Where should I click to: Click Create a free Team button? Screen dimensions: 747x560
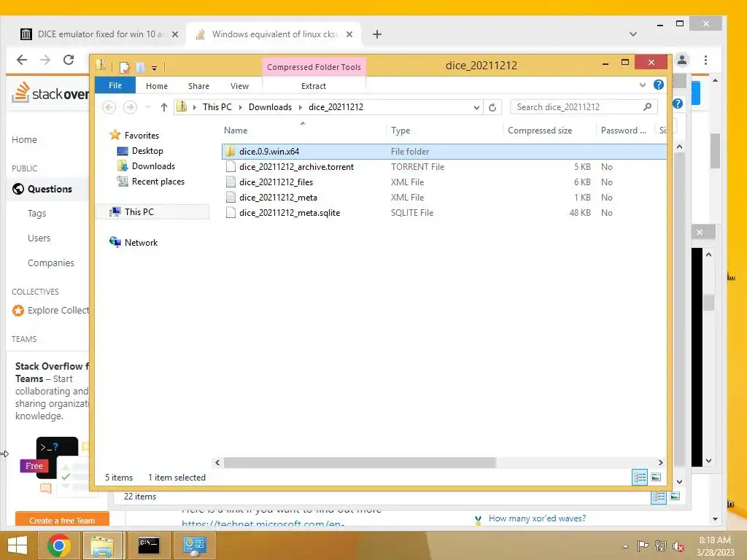(x=62, y=520)
